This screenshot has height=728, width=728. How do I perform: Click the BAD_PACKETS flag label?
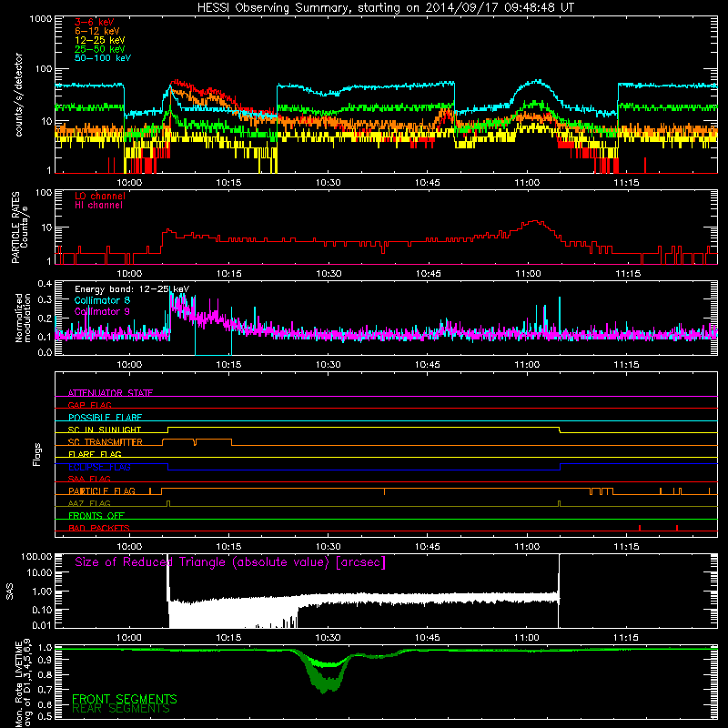(x=99, y=528)
